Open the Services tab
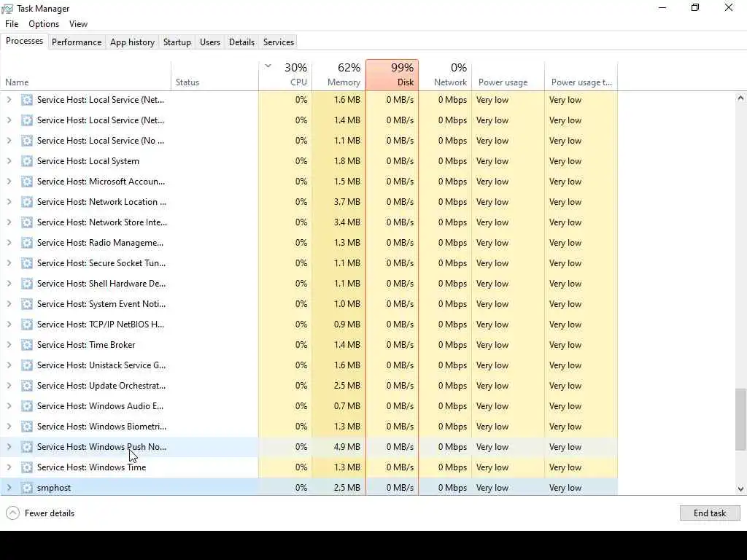This screenshot has height=560, width=747. click(279, 42)
